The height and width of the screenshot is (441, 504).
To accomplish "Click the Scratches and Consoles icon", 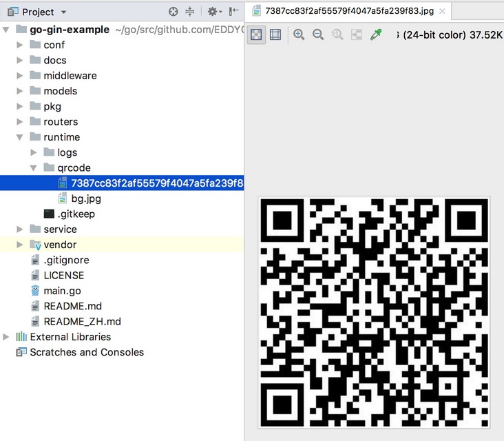I will coord(21,352).
